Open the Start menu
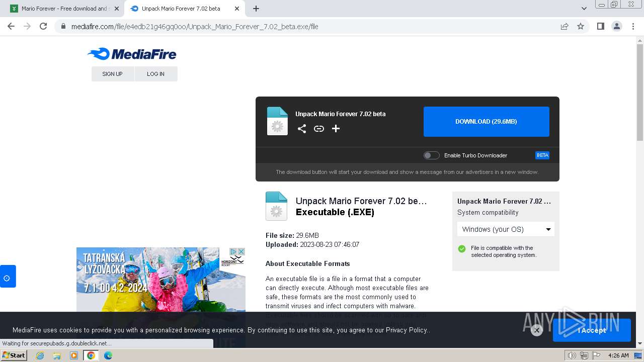Image resolution: width=644 pixels, height=362 pixels. click(x=14, y=355)
